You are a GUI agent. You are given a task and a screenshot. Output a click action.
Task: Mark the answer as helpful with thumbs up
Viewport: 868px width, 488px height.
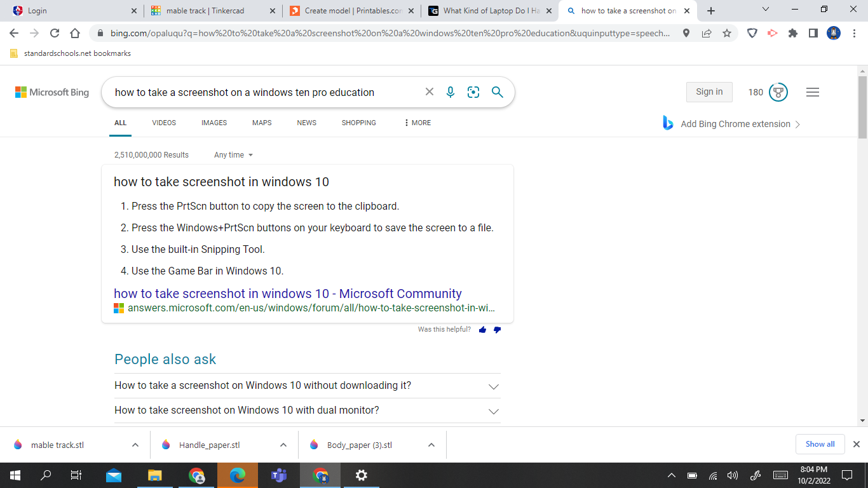(483, 330)
